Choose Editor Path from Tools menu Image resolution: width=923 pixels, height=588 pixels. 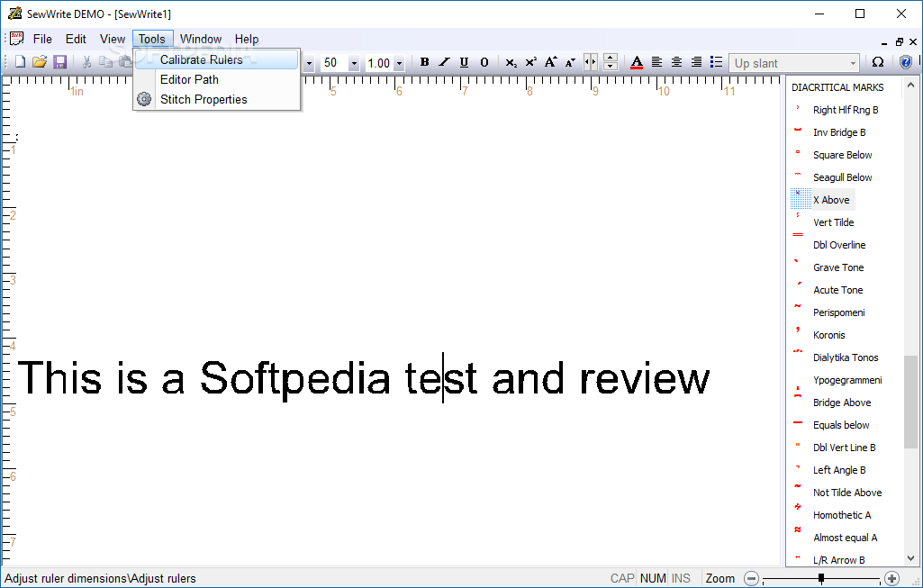217,79
